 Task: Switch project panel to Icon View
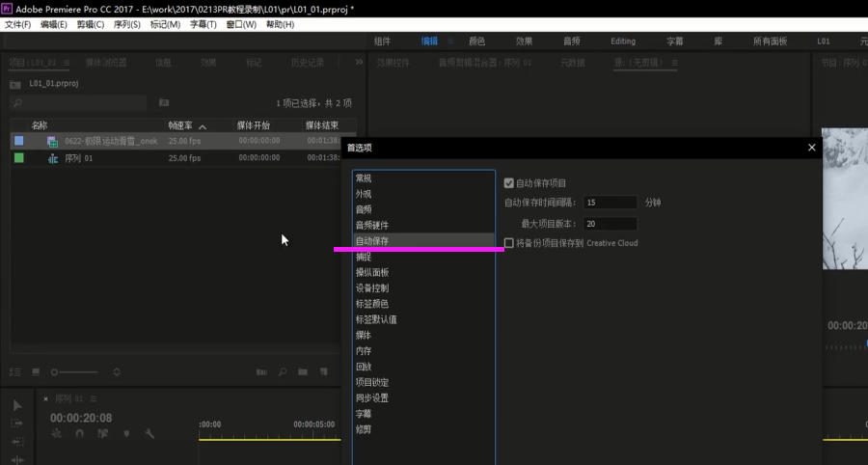(x=36, y=372)
